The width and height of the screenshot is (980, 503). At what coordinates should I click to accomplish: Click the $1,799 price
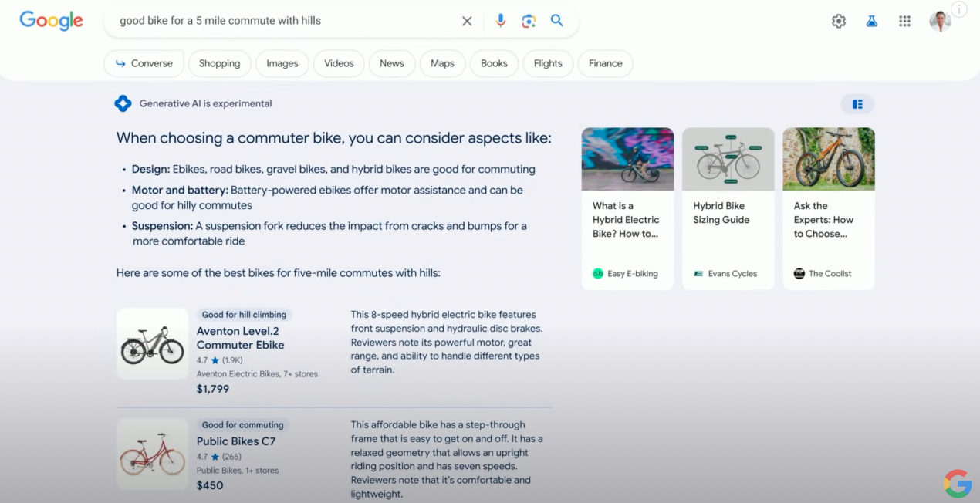tap(212, 389)
